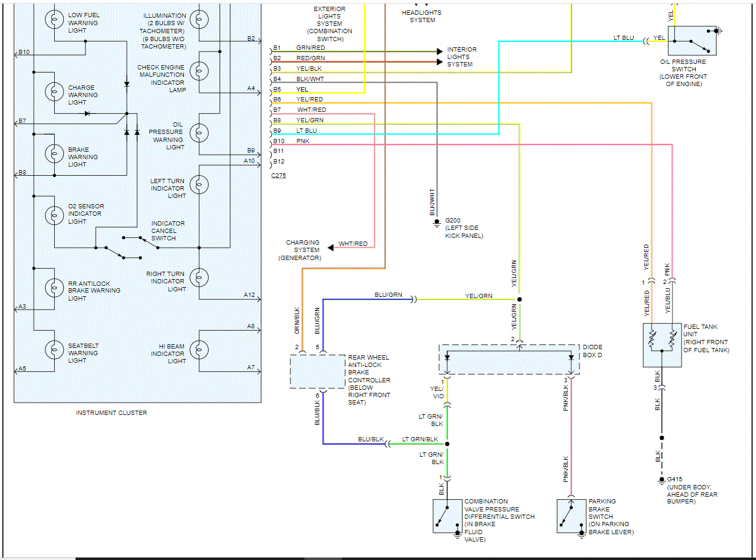756x560 pixels.
Task: Click the Seatbelt Warning Light bulb symbol
Action: point(54,349)
